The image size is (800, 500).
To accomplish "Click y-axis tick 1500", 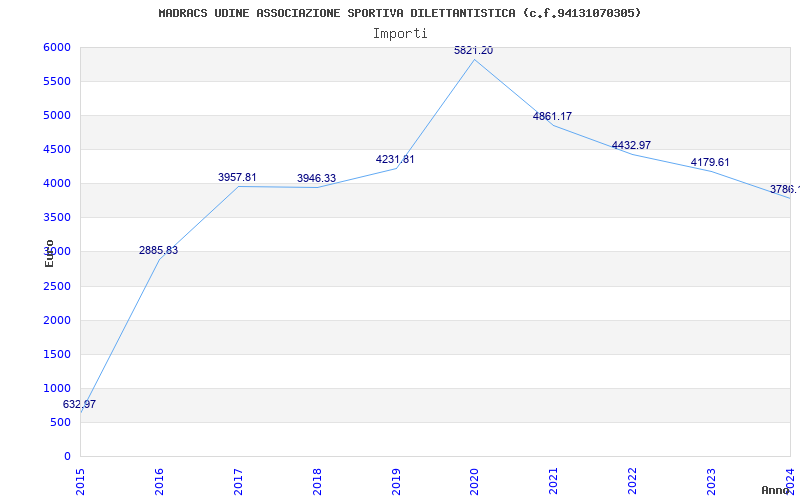I will (x=57, y=355).
